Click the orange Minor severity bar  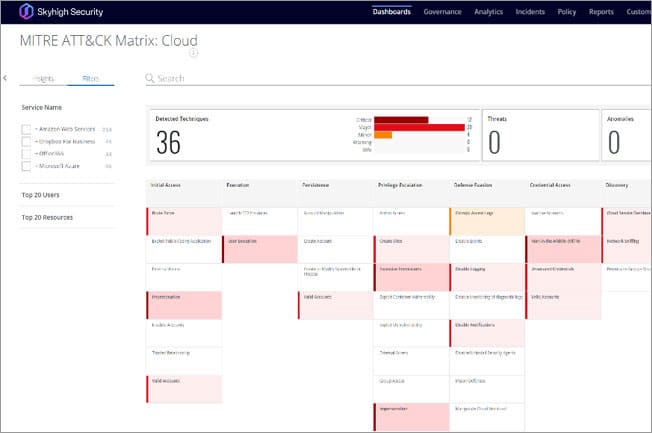click(383, 135)
